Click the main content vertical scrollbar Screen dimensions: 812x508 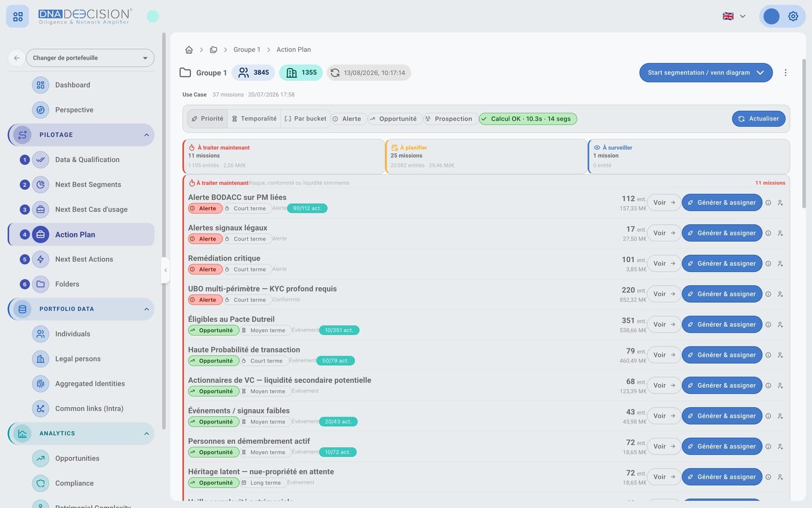coord(804,134)
